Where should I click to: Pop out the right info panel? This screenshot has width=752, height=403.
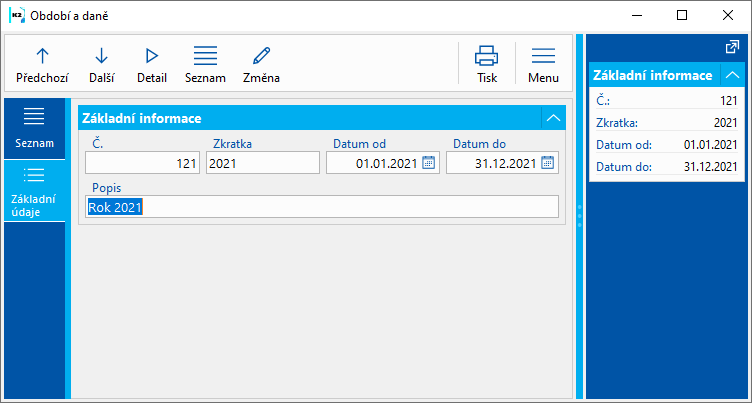coord(731,47)
